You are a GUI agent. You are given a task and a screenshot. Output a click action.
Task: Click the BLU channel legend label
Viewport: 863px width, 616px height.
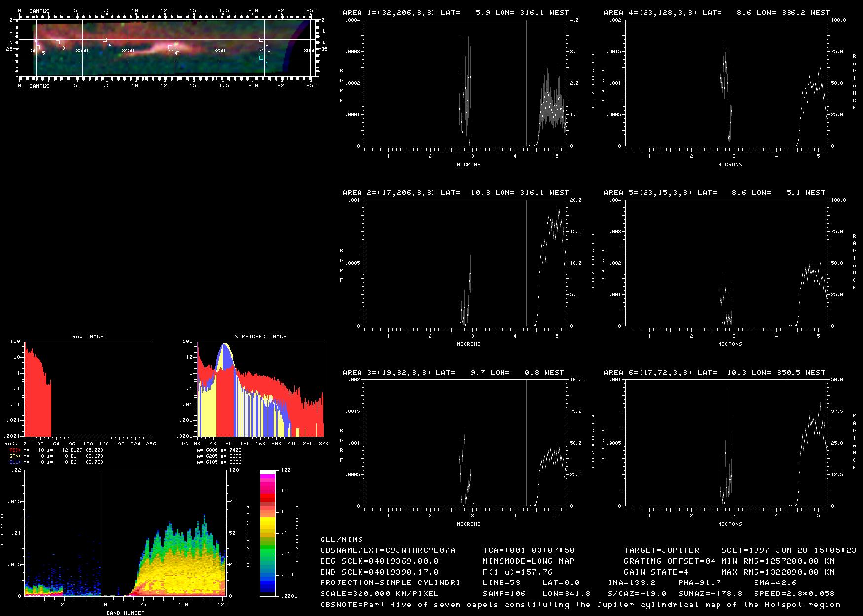[14, 462]
